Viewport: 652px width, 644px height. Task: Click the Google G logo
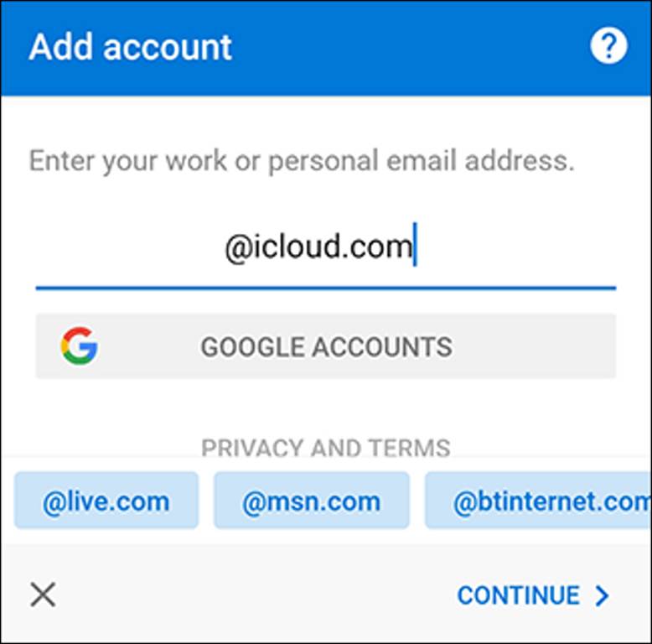79,346
